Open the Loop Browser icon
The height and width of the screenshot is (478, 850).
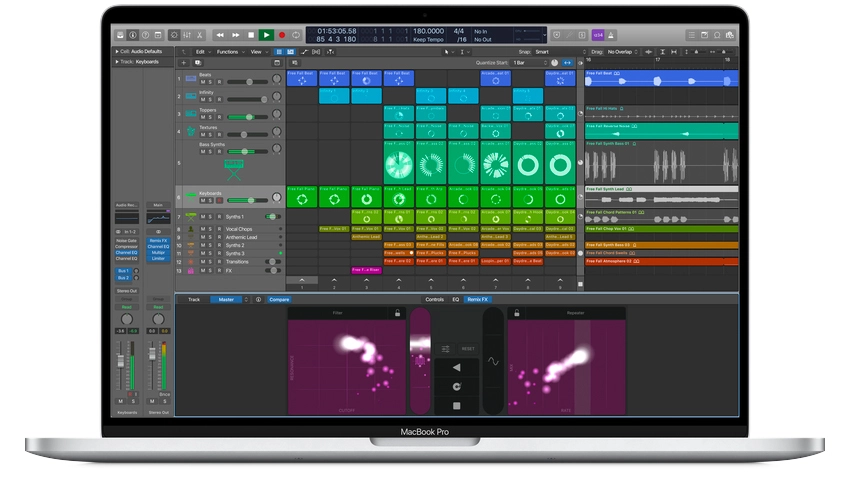(x=717, y=35)
